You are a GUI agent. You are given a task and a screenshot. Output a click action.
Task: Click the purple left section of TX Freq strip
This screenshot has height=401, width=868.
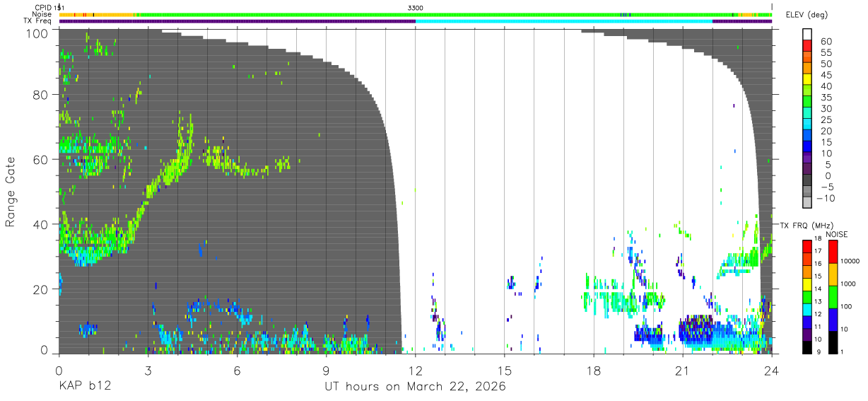click(237, 21)
